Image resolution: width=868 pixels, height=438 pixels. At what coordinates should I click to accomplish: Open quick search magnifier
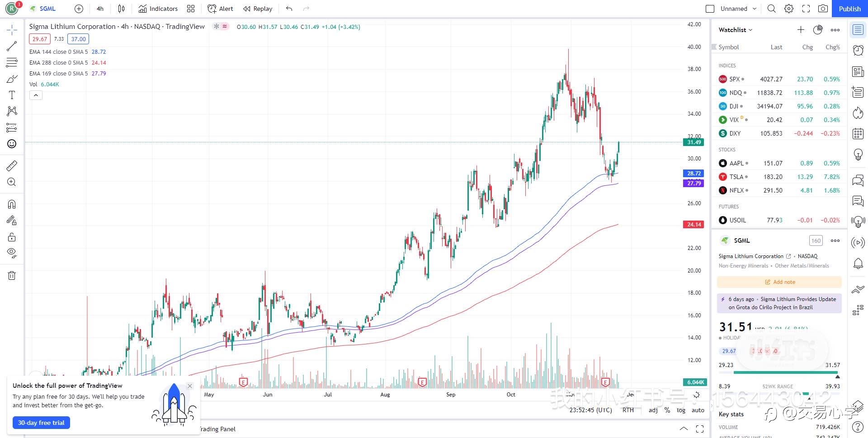[772, 9]
